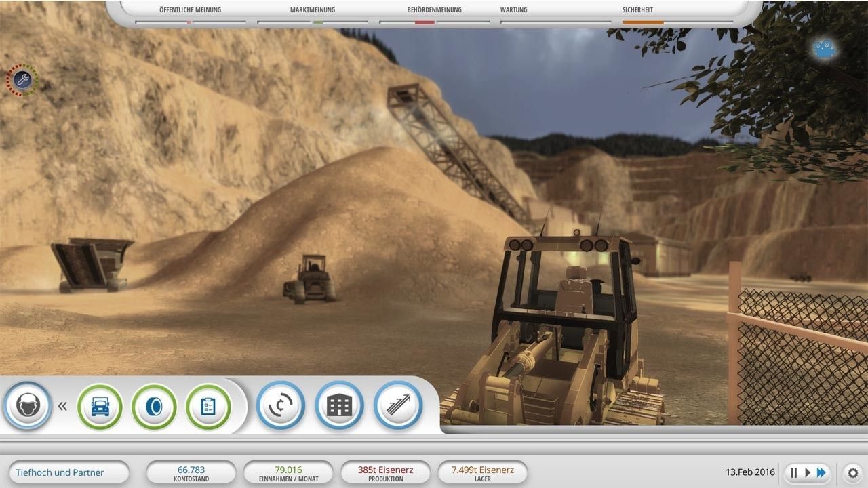Click the blue camera view icon

click(825, 48)
